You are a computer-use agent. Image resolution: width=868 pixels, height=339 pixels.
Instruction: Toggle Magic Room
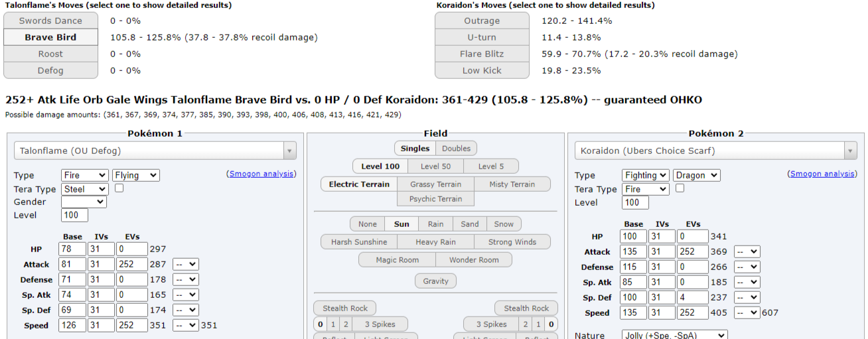(397, 259)
